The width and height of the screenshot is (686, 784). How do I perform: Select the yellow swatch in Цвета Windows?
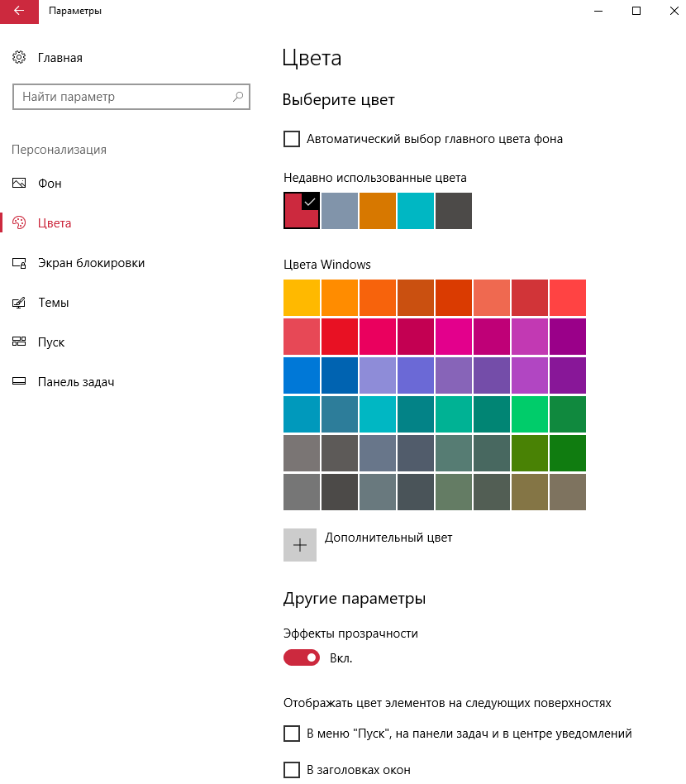(x=301, y=298)
